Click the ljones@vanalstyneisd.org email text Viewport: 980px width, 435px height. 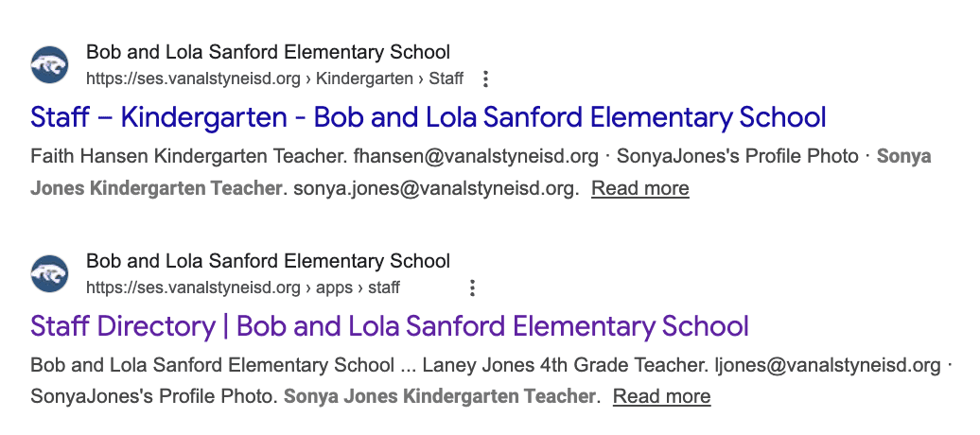[827, 365]
